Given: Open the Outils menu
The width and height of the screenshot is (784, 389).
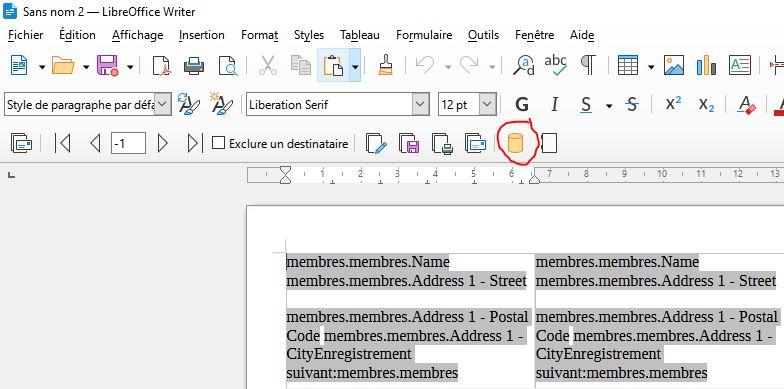Looking at the screenshot, I should pyautogui.click(x=483, y=35).
